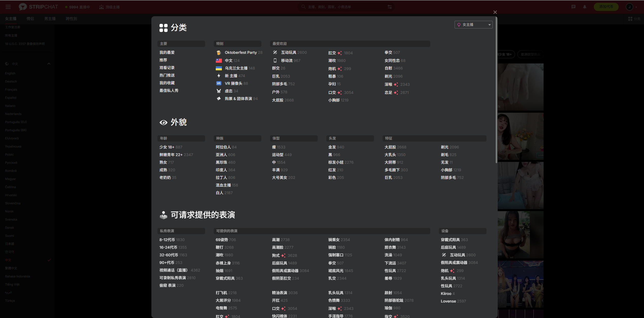Open the messages chat icon
This screenshot has height=318, width=644.
coord(574,7)
